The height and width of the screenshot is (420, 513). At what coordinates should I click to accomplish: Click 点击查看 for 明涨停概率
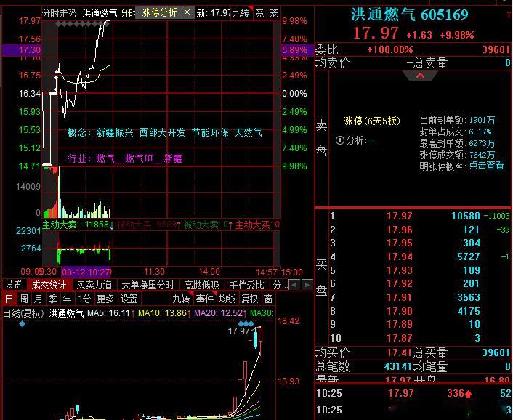486,165
